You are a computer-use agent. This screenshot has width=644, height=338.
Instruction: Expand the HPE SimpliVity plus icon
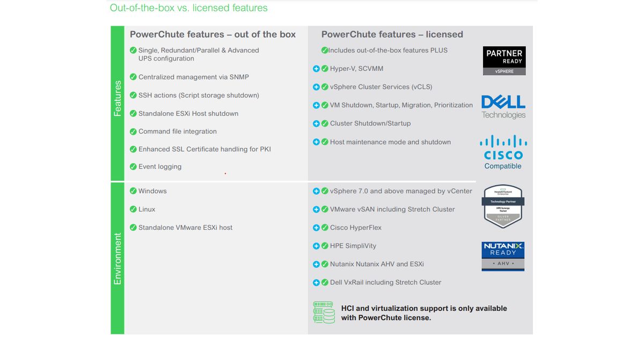pos(317,246)
